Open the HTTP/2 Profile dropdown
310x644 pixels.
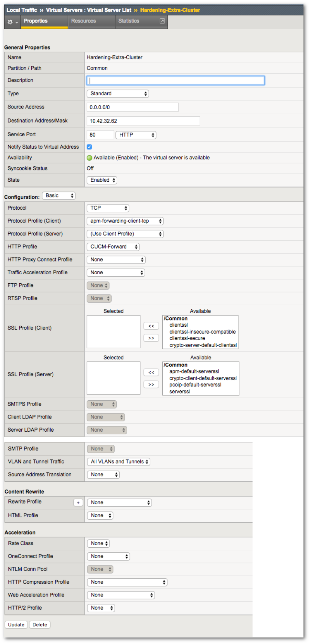pos(101,608)
